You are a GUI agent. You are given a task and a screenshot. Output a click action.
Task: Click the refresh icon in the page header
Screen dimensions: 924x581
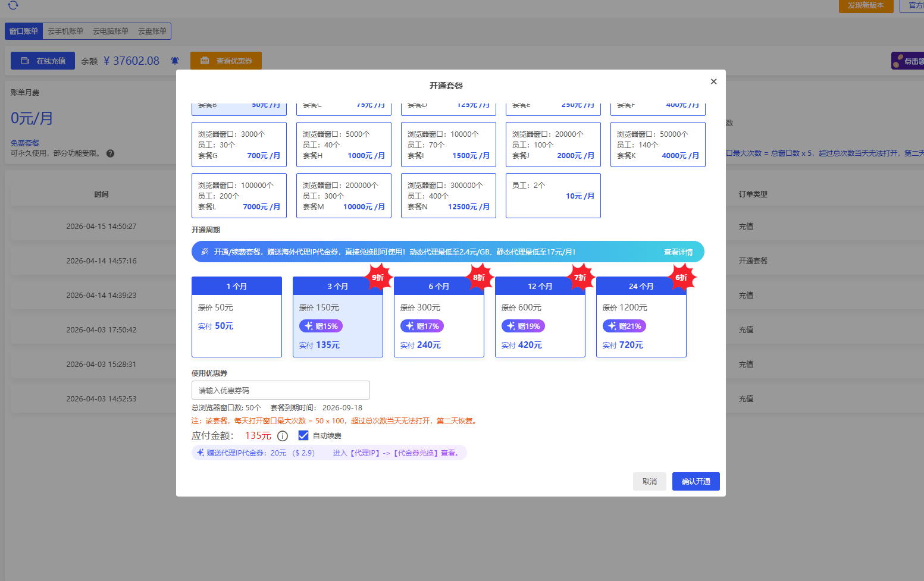(13, 5)
